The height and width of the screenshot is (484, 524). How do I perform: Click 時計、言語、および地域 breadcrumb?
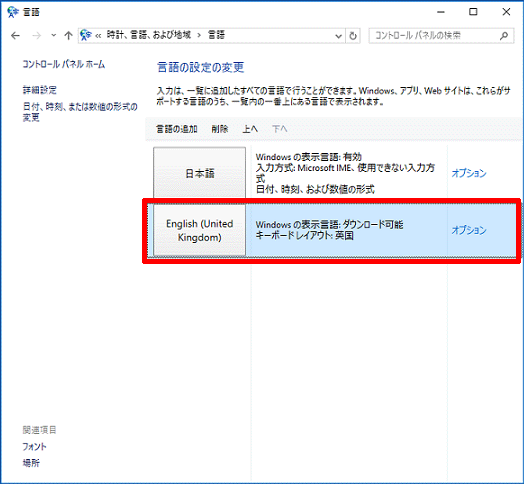click(x=149, y=35)
